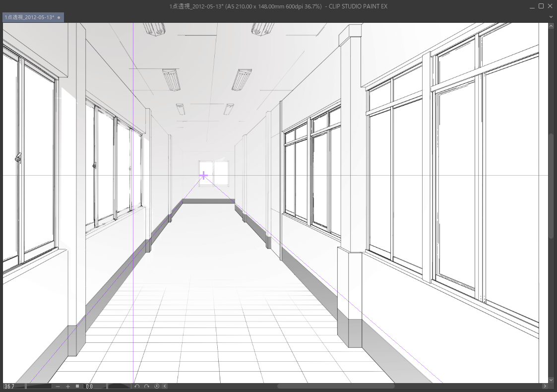
Task: Select the 1点透視_2012-05-13 document tab
Action: coord(29,17)
